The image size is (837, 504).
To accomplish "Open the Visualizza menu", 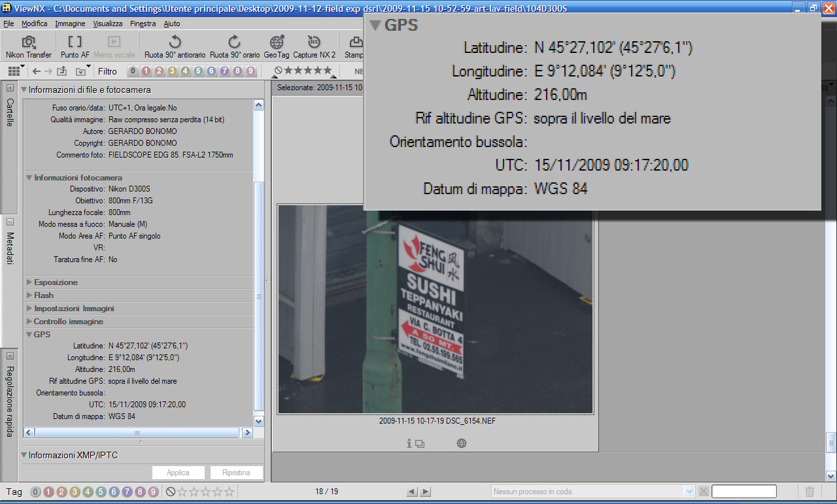I will [107, 24].
